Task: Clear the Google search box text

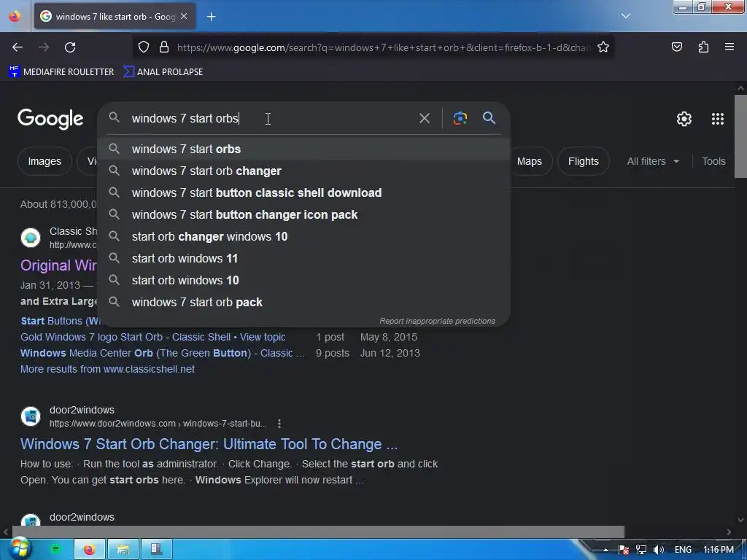Action: [424, 118]
